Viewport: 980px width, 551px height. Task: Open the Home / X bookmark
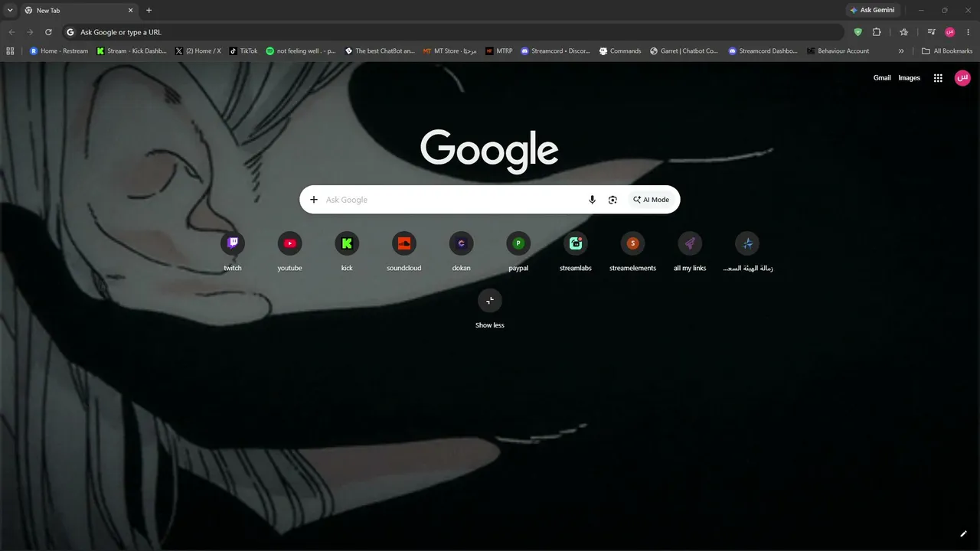click(x=198, y=51)
